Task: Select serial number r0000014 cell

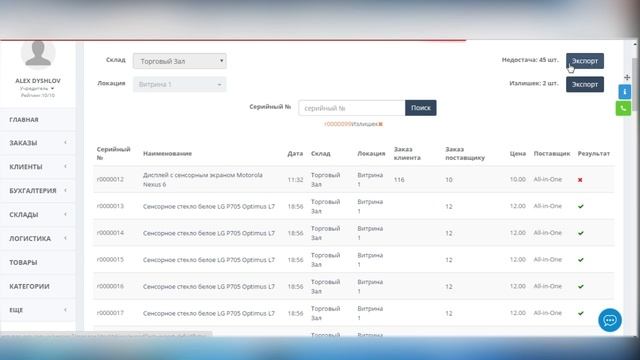Action: [110, 233]
